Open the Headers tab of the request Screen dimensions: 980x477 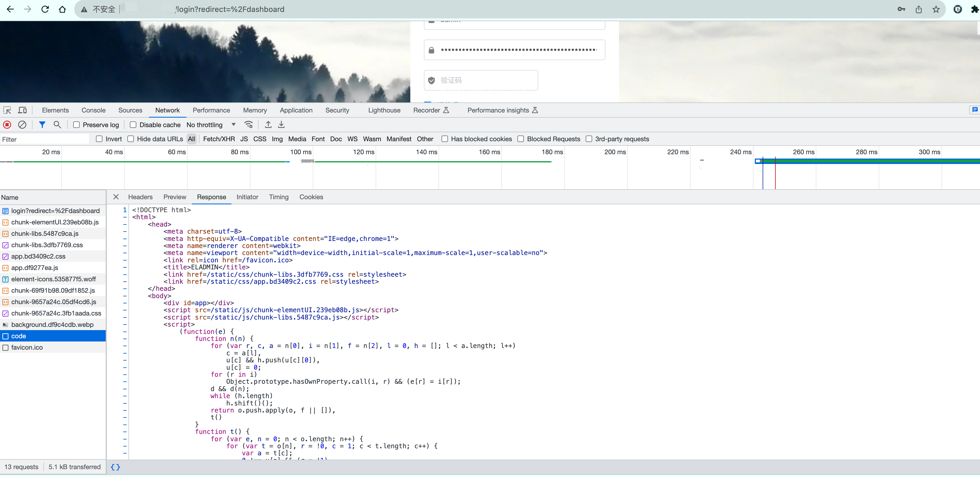140,197
